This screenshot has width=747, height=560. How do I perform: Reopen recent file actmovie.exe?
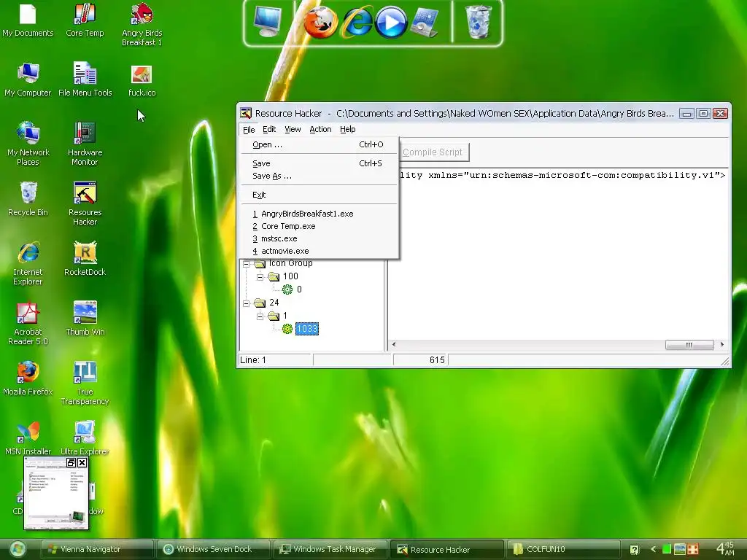[318, 251]
